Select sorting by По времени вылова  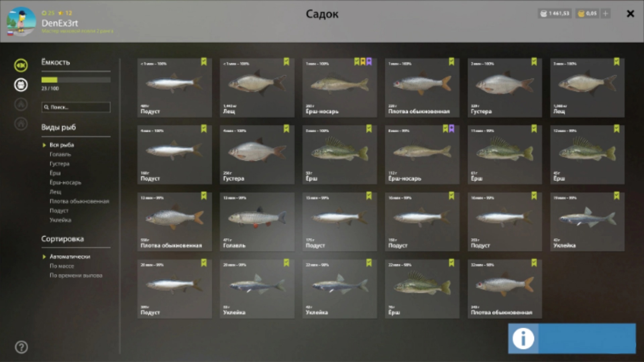point(76,275)
